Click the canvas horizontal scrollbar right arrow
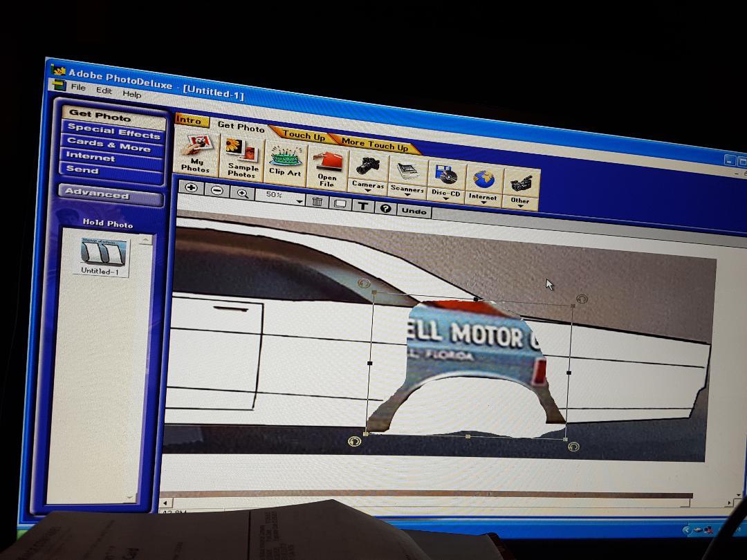 point(729,502)
